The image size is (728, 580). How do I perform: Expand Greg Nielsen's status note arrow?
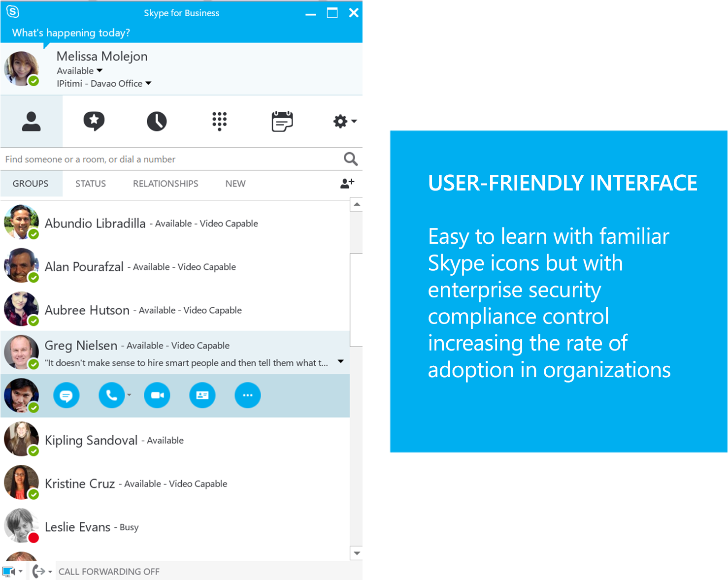340,361
